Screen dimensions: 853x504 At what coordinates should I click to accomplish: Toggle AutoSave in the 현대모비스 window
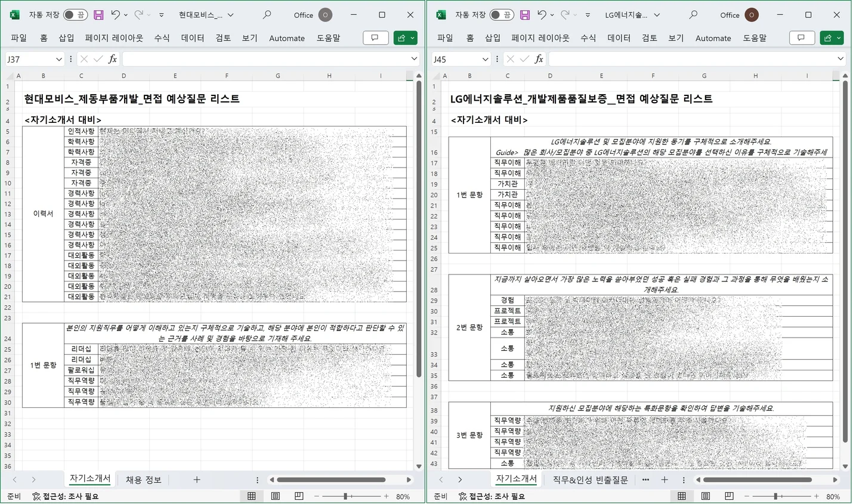coord(75,15)
